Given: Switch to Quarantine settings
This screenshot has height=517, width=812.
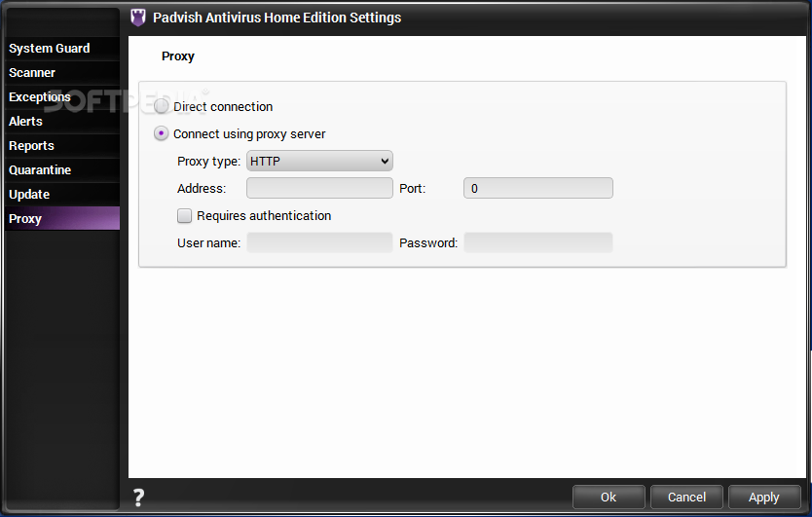Looking at the screenshot, I should coord(62,170).
